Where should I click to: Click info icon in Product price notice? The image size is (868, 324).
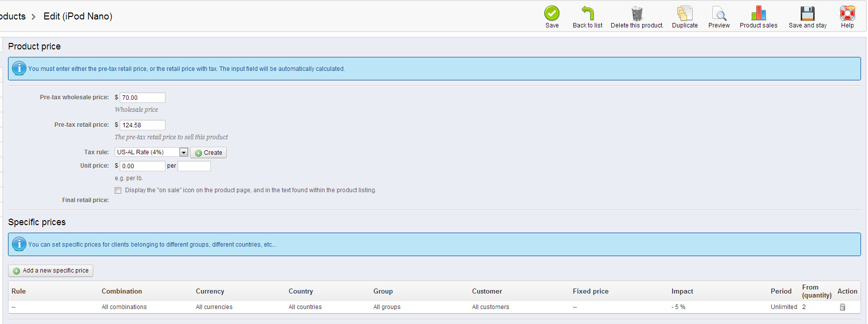pyautogui.click(x=19, y=68)
